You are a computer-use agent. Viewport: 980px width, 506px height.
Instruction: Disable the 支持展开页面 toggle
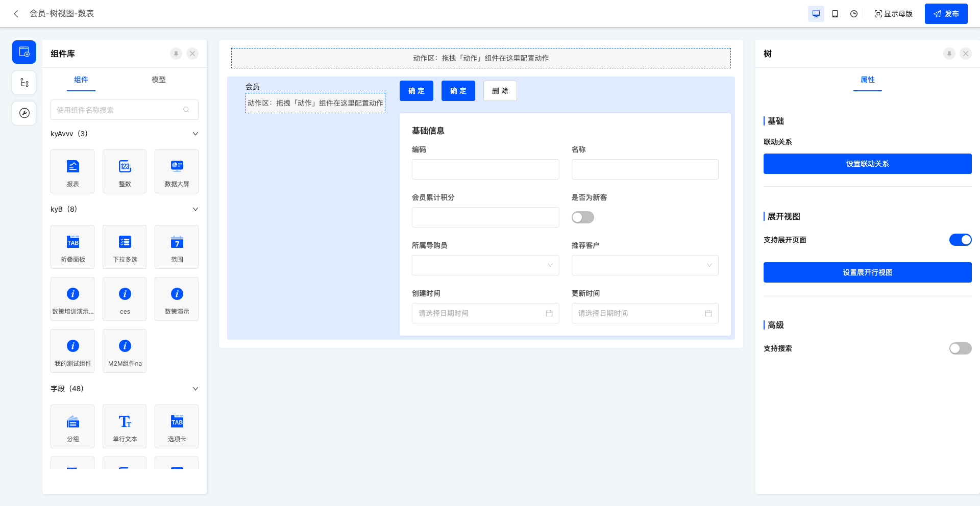click(961, 240)
